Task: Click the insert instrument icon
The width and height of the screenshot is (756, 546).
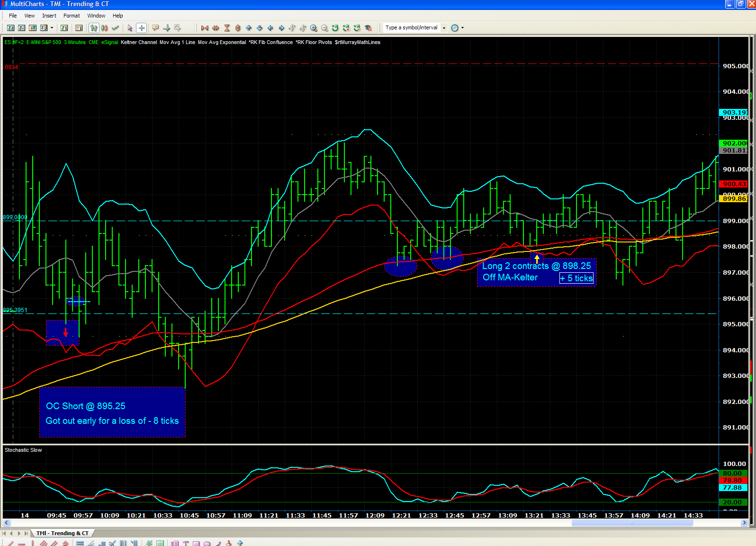Action: [64, 28]
